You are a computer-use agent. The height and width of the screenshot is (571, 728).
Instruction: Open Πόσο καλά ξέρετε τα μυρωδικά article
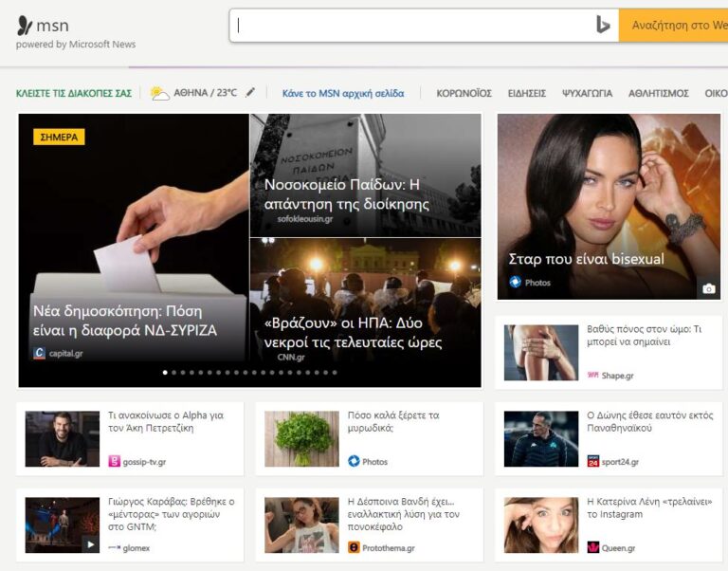[393, 421]
